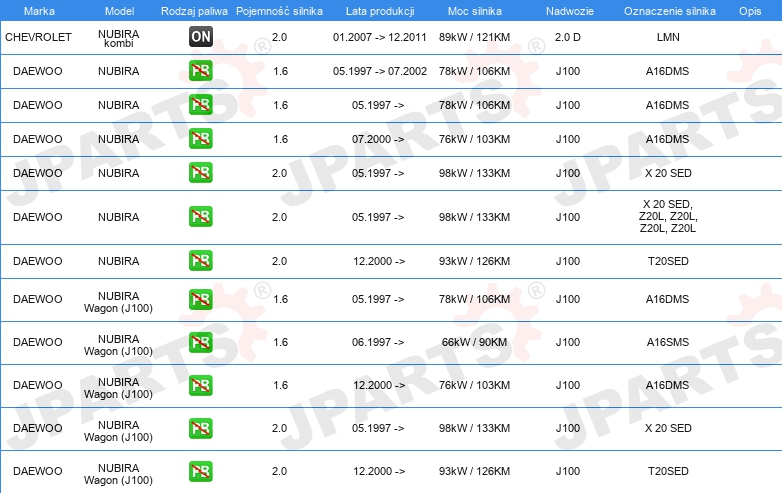782x493 pixels.
Task: Select the Model column header
Action: (120, 11)
